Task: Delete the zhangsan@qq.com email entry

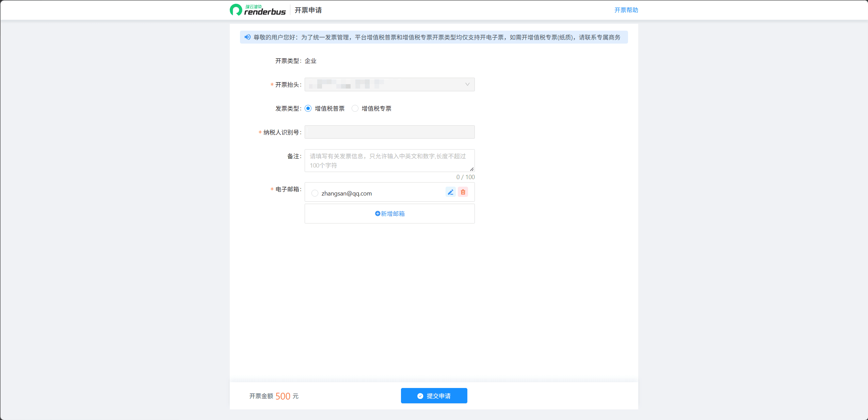Action: 463,192
